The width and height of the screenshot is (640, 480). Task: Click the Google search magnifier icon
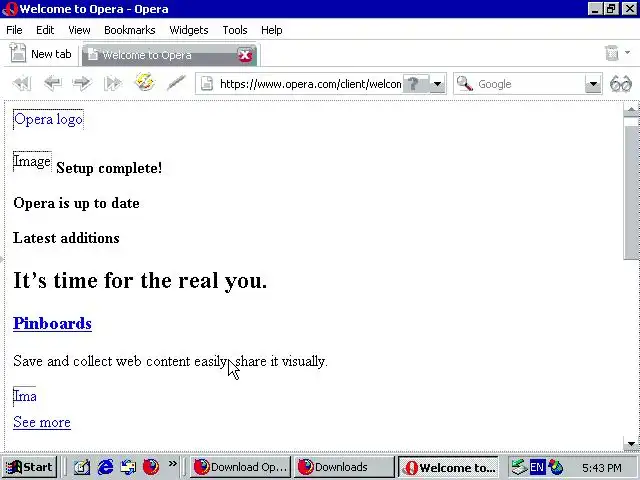click(464, 84)
